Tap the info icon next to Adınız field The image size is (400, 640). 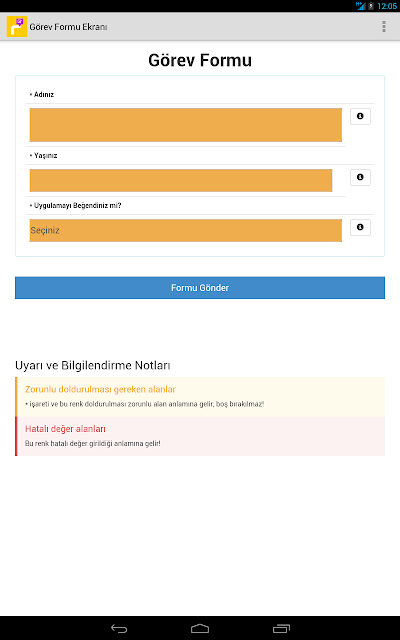[360, 116]
